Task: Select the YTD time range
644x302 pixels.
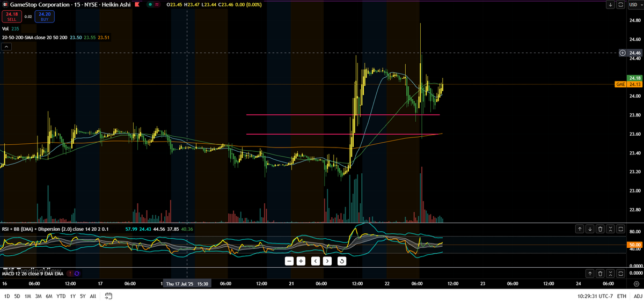Action: [x=61, y=296]
